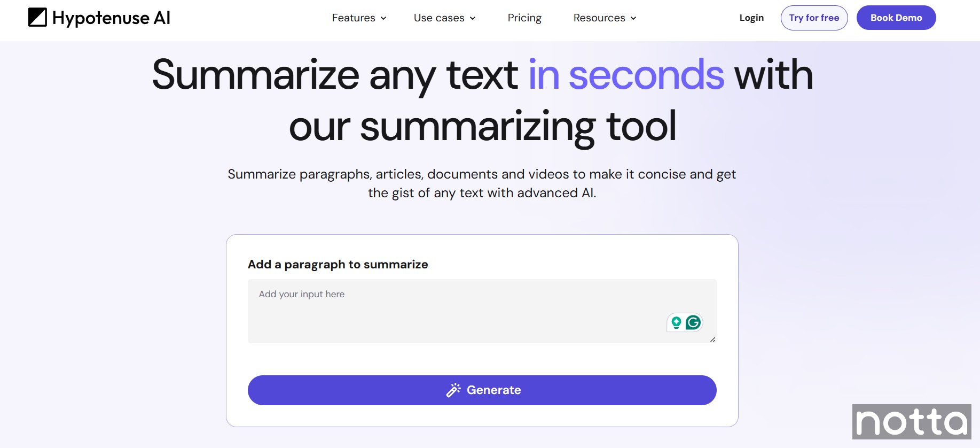The image size is (980, 448).
Task: Open the Grammarly G icon
Action: [693, 322]
